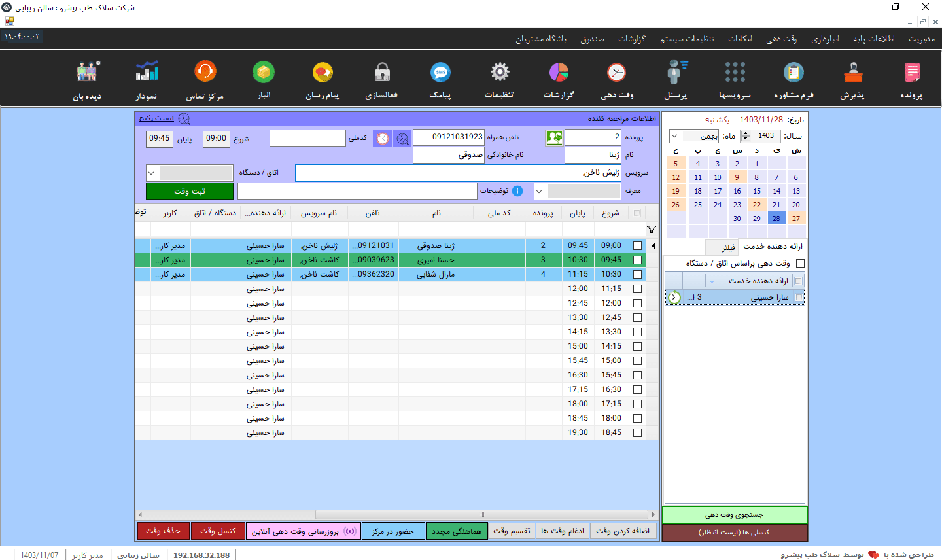Open the پذیرش reception icon
The height and width of the screenshot is (560, 942).
tap(852, 73)
